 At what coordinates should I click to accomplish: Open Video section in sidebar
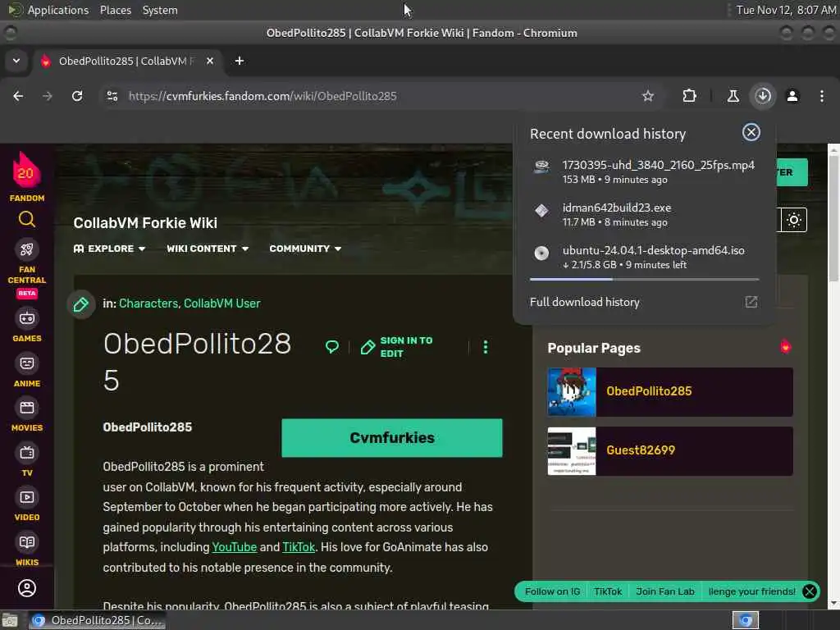pos(27,504)
